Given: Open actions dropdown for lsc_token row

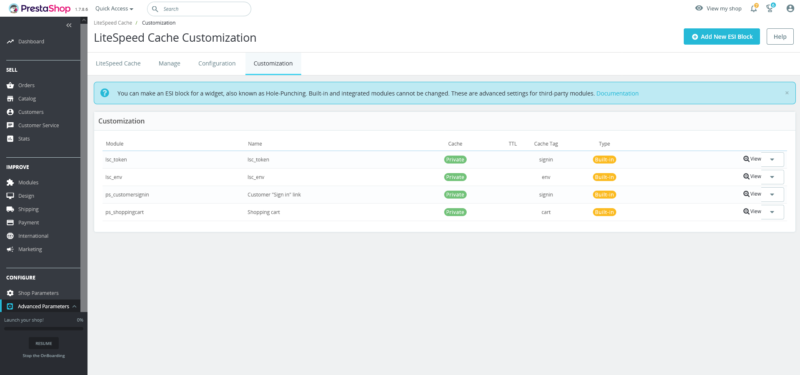Looking at the screenshot, I should tap(772, 160).
